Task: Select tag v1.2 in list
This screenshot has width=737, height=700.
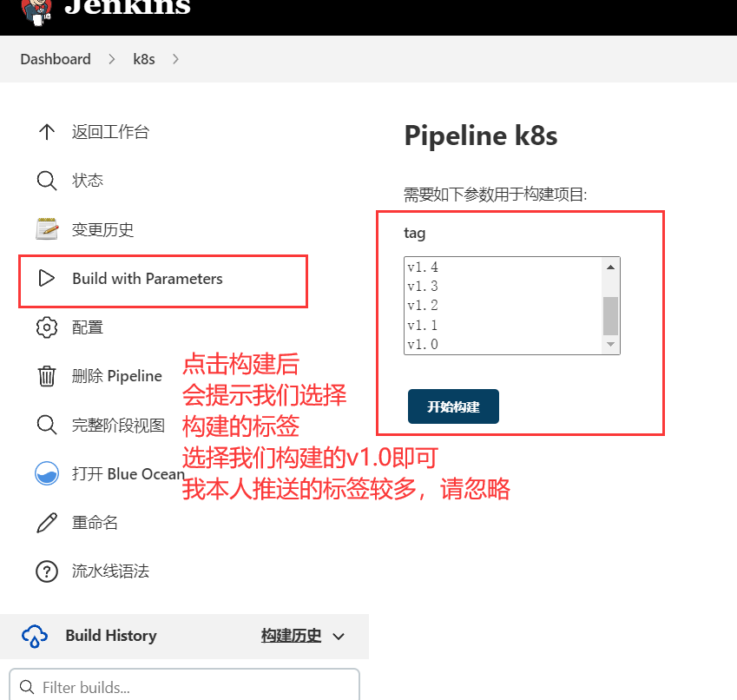Action: (503, 306)
